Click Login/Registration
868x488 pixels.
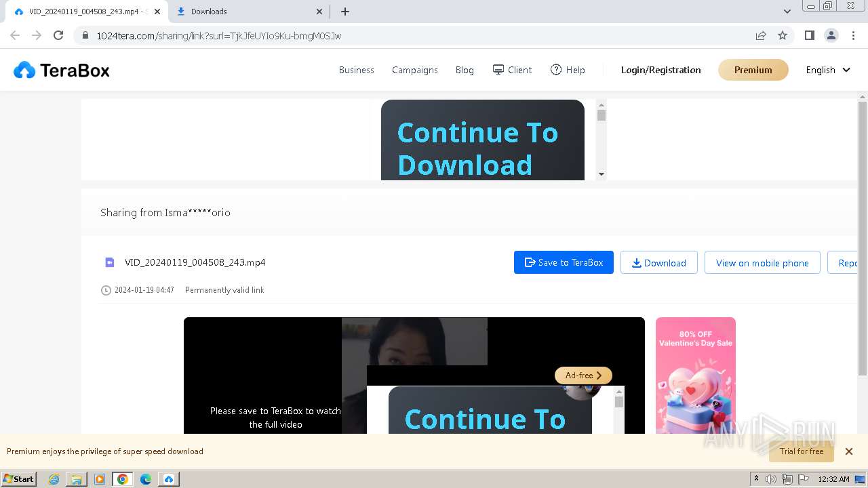[x=661, y=70]
